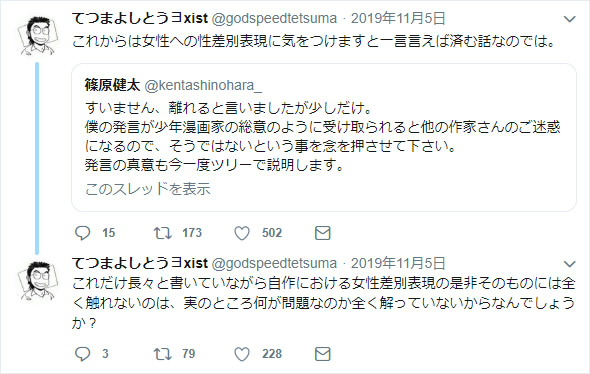This screenshot has width=590, height=374.
Task: Open the second tweet's more-options chevron
Action: [x=570, y=264]
